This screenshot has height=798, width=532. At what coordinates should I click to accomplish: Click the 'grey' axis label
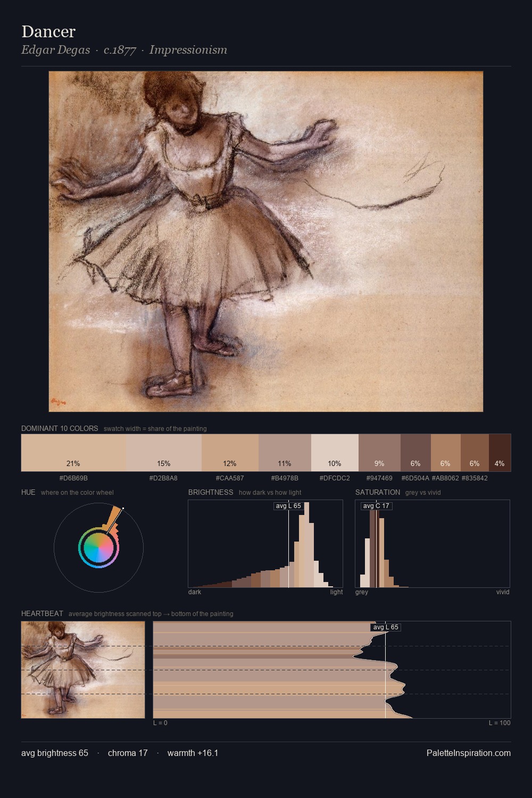point(362,592)
